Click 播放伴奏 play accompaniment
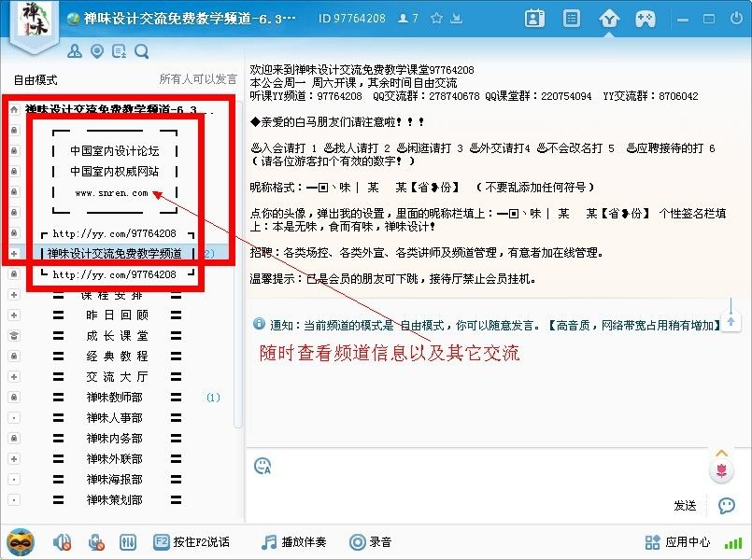Viewport: 752px width, 560px height. click(x=294, y=541)
